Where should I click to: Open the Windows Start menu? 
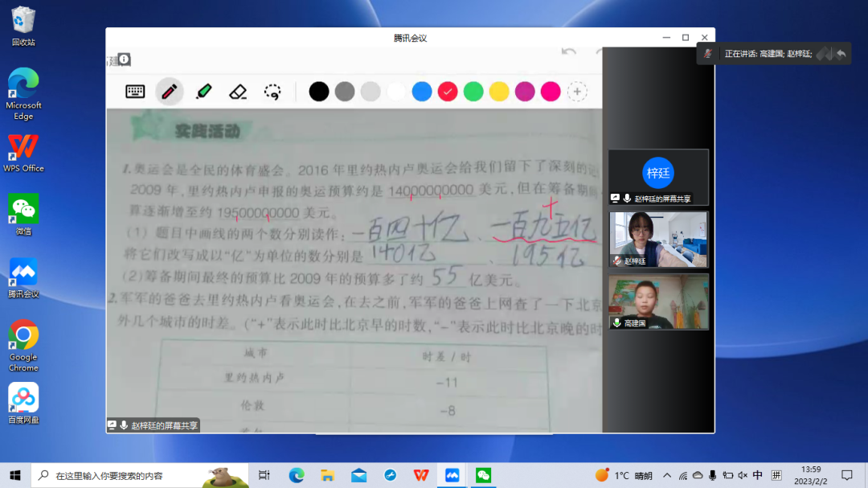pos(14,475)
